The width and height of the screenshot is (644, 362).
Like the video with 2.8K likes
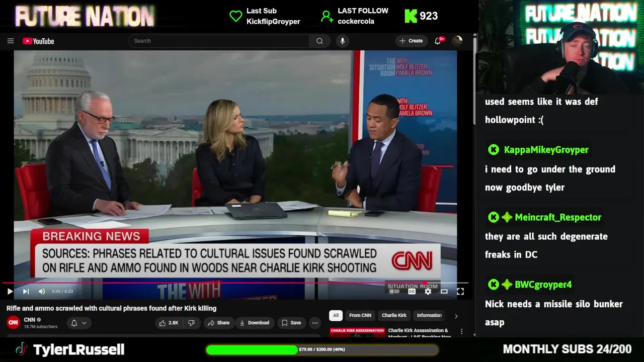[x=169, y=323]
